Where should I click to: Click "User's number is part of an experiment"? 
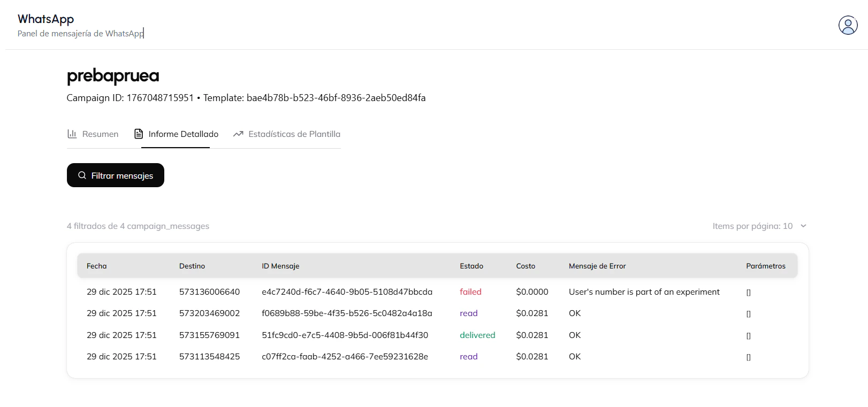point(644,292)
